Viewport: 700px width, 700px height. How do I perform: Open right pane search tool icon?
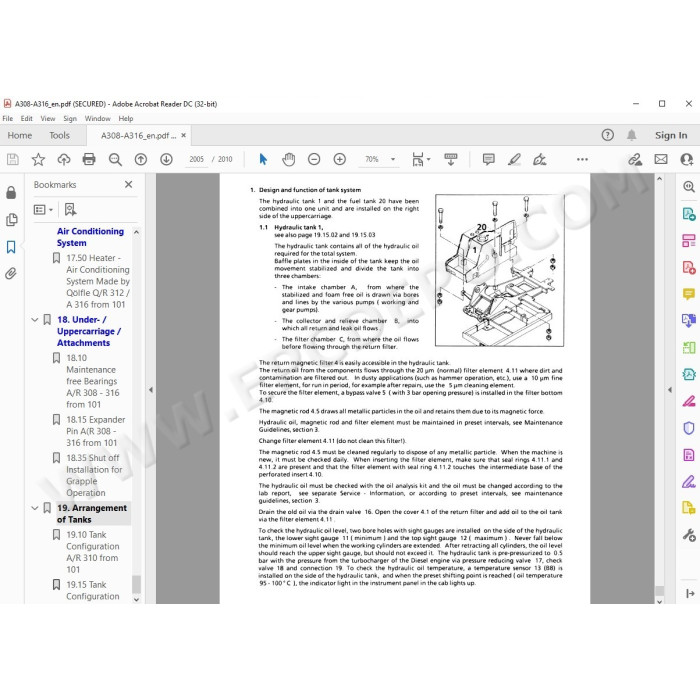pos(689,187)
